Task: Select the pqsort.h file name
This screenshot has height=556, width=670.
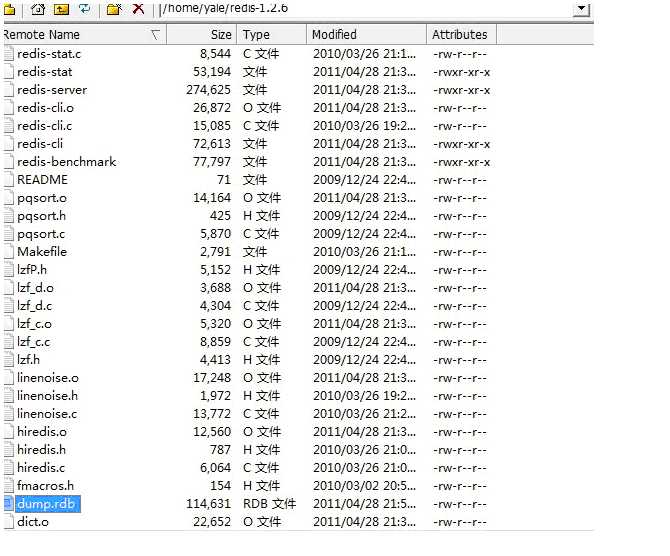Action: (41, 216)
